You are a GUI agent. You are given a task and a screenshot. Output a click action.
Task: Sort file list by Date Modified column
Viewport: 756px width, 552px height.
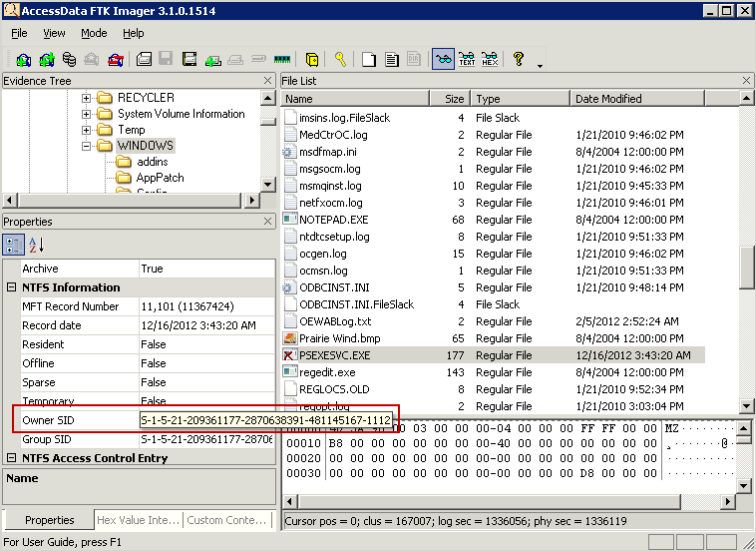637,99
